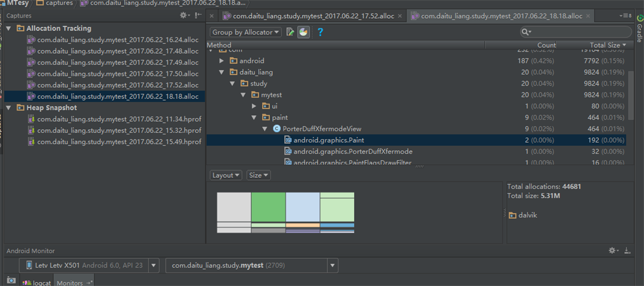Click the PorterDuffXfermodeView class icon
Viewport: 644px width, 286px height.
[x=277, y=129]
